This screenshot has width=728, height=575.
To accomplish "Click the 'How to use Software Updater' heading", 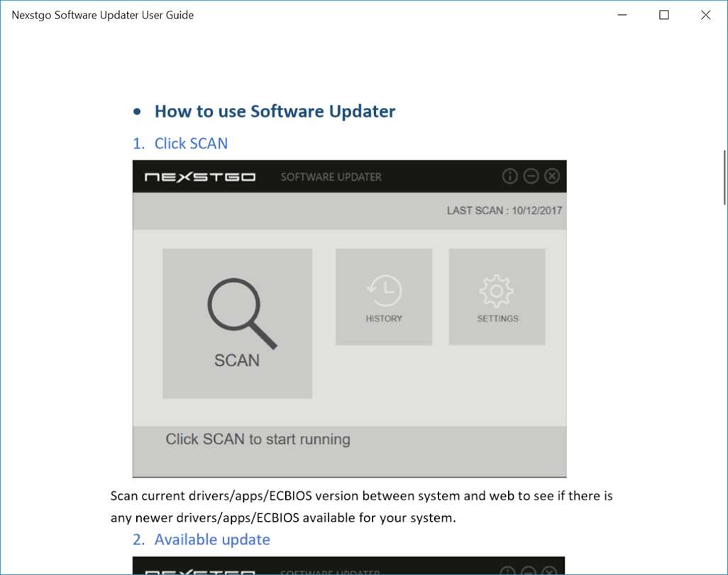I will [x=275, y=111].
